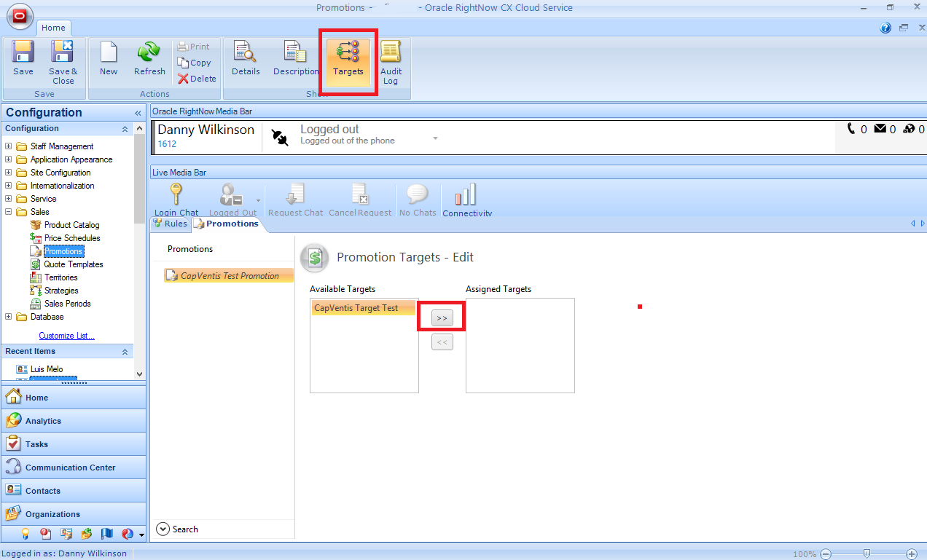Screen dimensions: 927x560
Task: Click the Refresh icon in Actions
Action: pos(149,52)
